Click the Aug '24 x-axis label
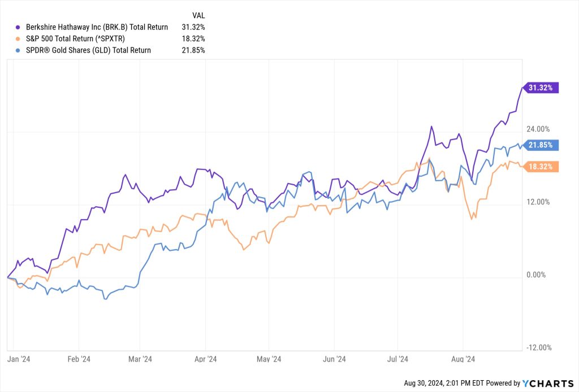Viewport: 579px width, 392px height. (x=464, y=359)
